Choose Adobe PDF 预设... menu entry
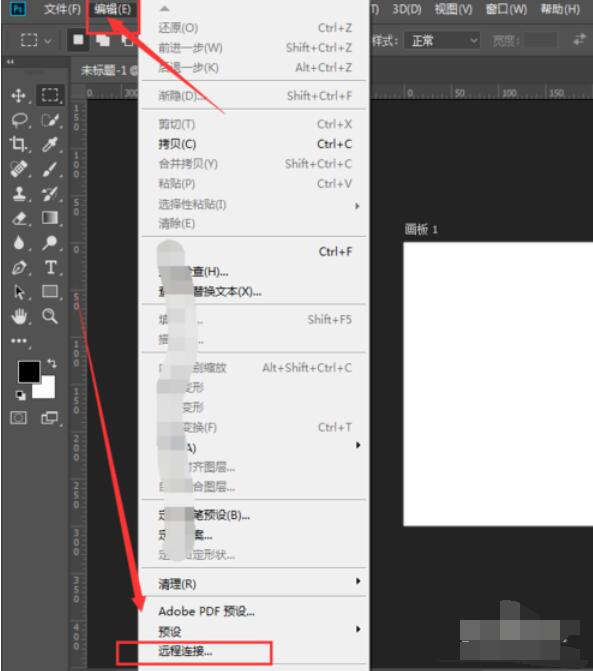The height and width of the screenshot is (671, 593). point(255,612)
